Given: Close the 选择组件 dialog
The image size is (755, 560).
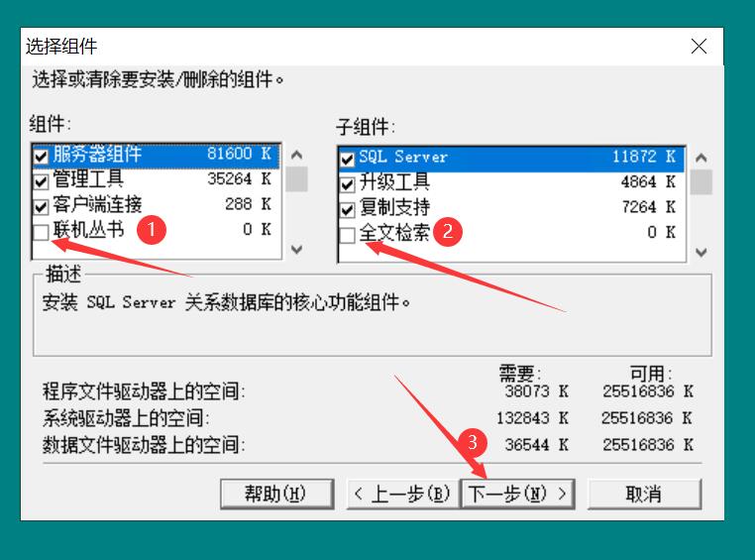Looking at the screenshot, I should point(699,47).
